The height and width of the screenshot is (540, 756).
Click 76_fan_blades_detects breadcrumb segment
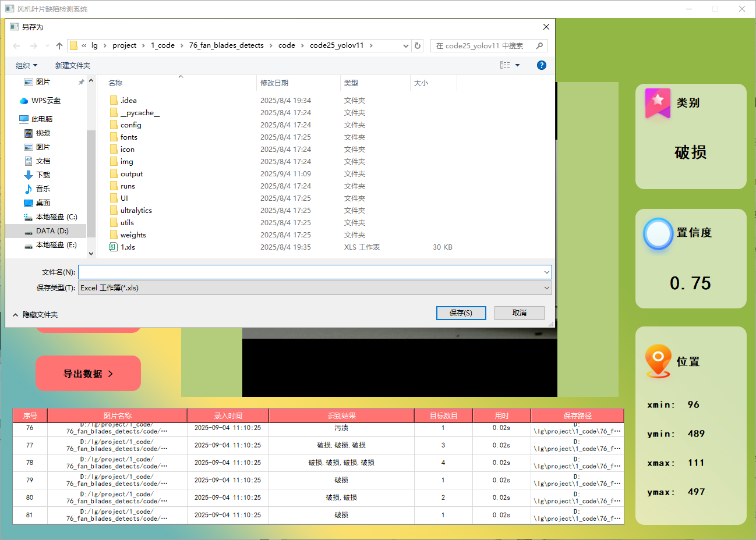(x=226, y=45)
